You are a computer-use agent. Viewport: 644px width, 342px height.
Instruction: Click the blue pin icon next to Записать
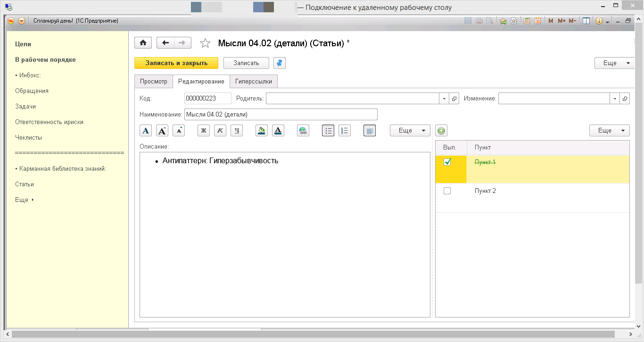click(x=280, y=63)
